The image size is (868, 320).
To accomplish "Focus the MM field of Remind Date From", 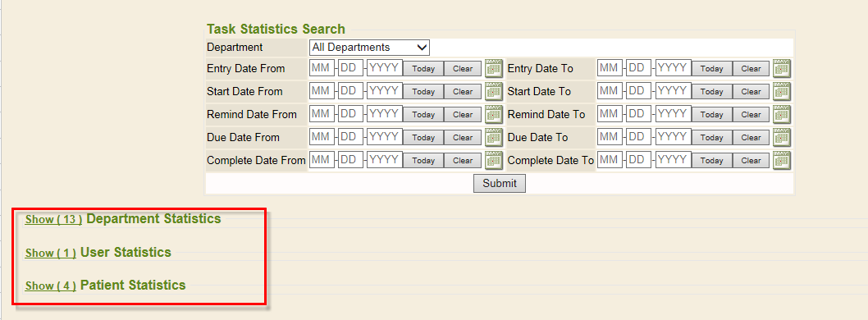I will 322,114.
